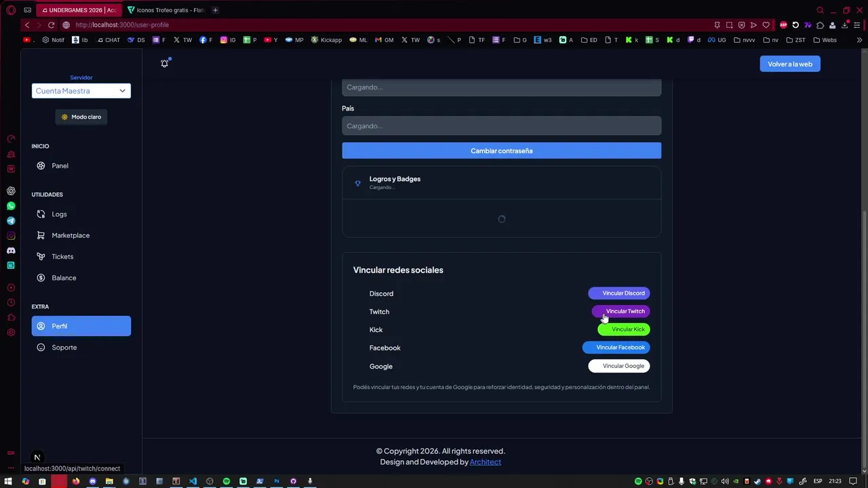Open Telegram in the Opera sidebar
This screenshot has height=488, width=868.
click(11, 221)
